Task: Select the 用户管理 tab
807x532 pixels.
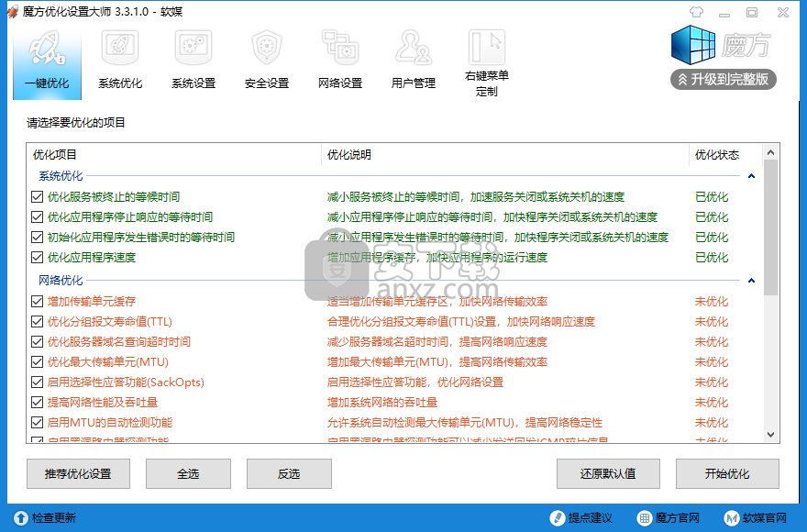Action: tap(414, 61)
